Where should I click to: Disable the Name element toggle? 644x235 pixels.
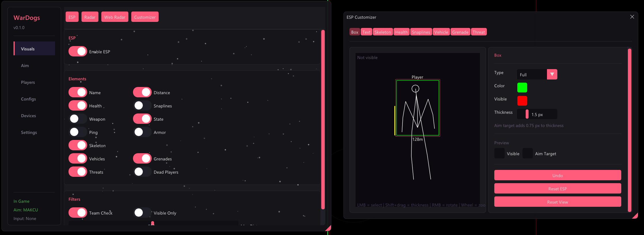point(78,92)
